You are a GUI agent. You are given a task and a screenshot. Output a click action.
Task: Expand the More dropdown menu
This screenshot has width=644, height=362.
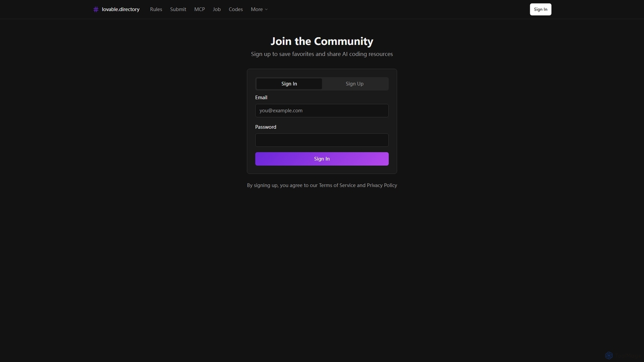pos(259,10)
